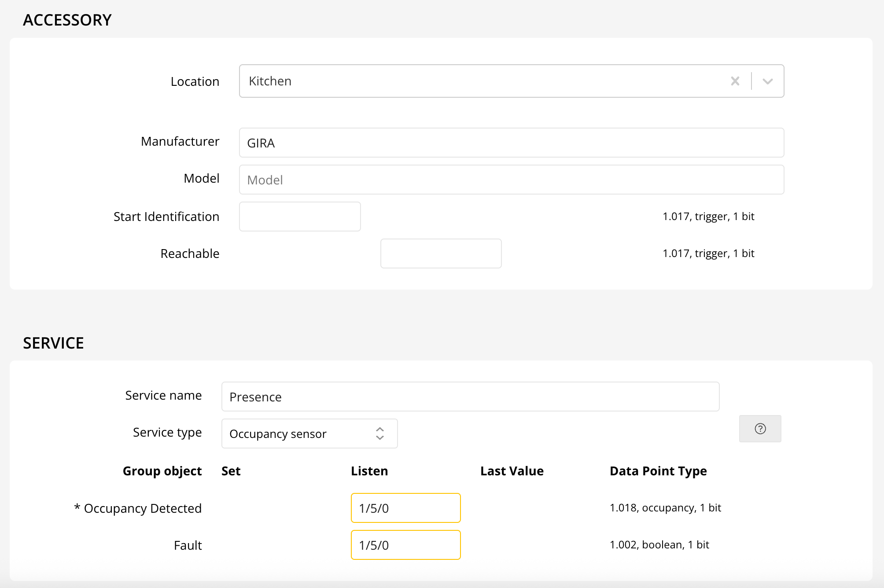The height and width of the screenshot is (588, 884).
Task: Click the Last Value column header
Action: (512, 471)
